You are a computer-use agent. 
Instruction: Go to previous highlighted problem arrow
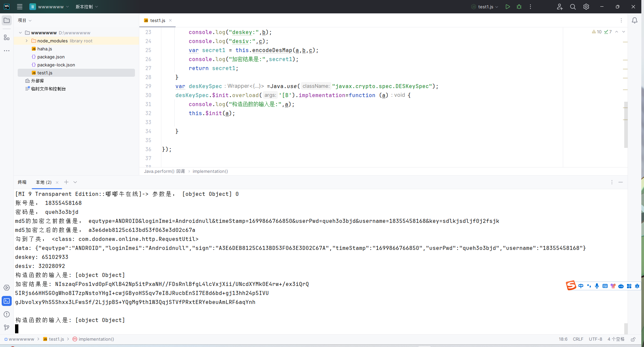click(x=617, y=32)
